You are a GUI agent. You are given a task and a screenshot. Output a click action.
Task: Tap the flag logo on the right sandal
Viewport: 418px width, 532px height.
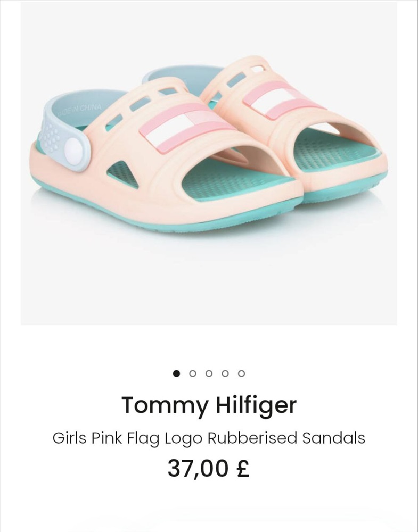(283, 99)
